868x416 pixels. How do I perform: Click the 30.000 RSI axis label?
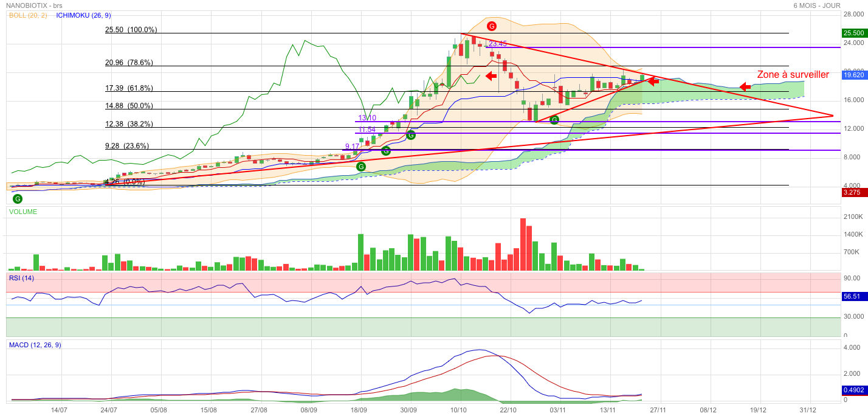click(853, 316)
